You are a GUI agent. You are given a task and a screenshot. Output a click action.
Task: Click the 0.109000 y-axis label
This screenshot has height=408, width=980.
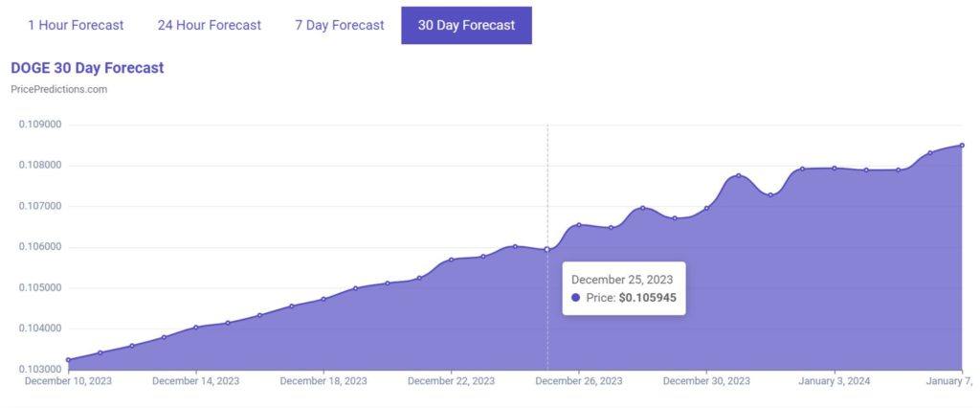pos(40,125)
